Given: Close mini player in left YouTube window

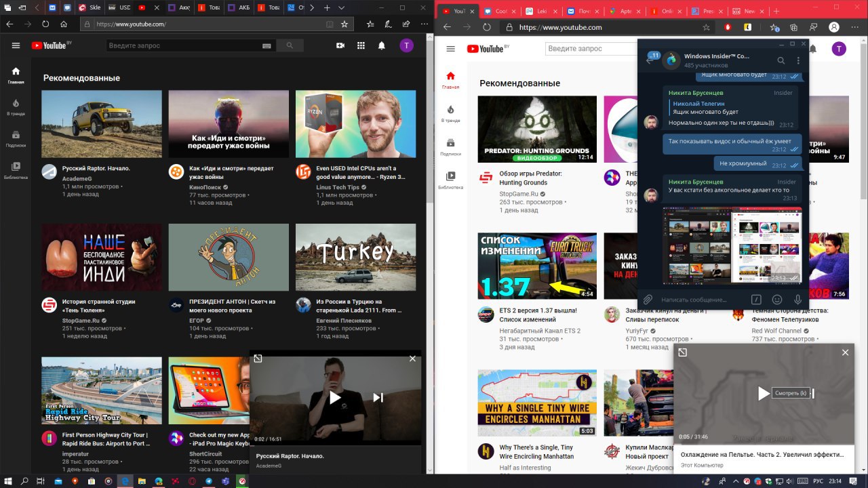Looking at the screenshot, I should click(412, 359).
